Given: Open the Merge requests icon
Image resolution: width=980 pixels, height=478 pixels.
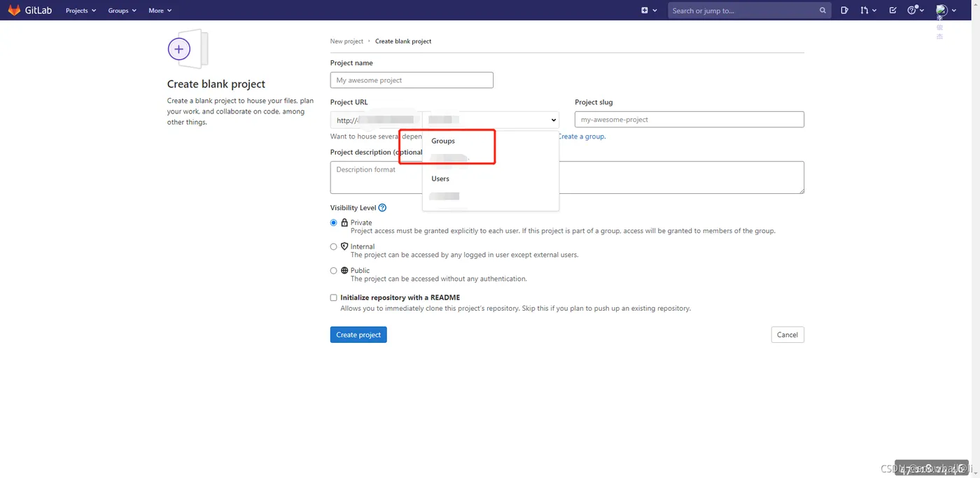Looking at the screenshot, I should [865, 10].
